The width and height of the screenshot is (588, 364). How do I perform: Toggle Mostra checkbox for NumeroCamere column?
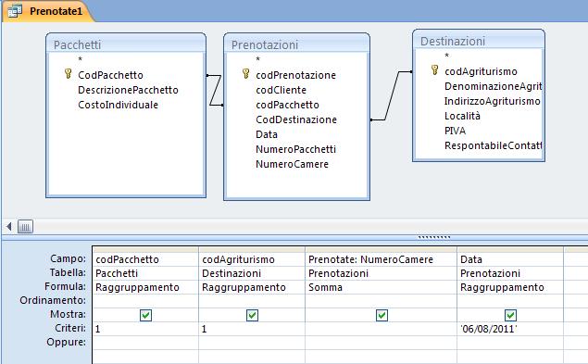[x=382, y=315]
